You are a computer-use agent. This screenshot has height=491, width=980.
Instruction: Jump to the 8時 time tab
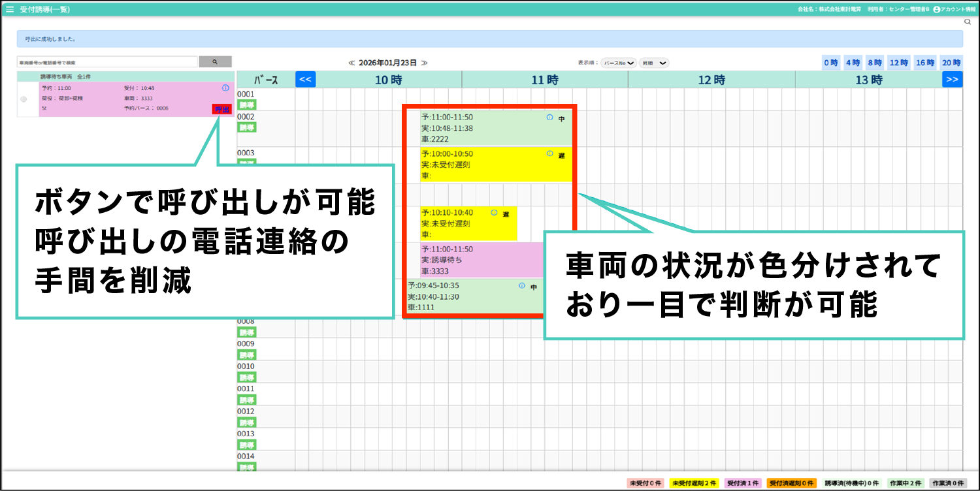(x=874, y=63)
